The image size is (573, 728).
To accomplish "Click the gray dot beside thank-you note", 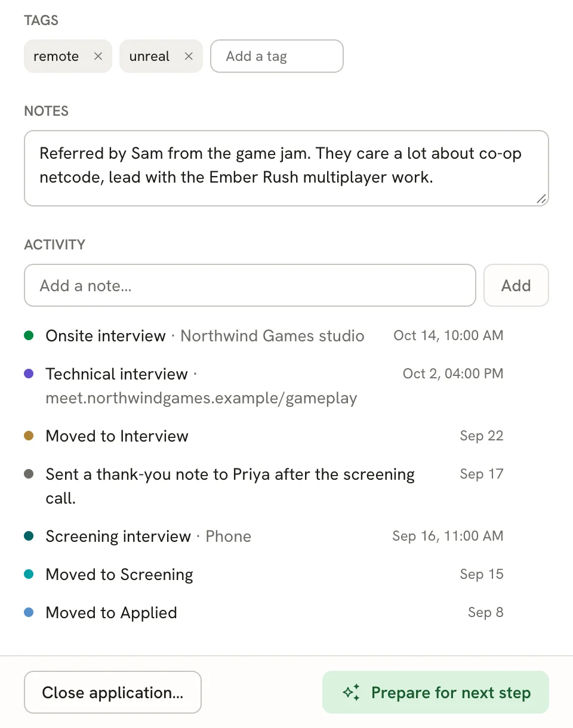I will tap(29, 474).
